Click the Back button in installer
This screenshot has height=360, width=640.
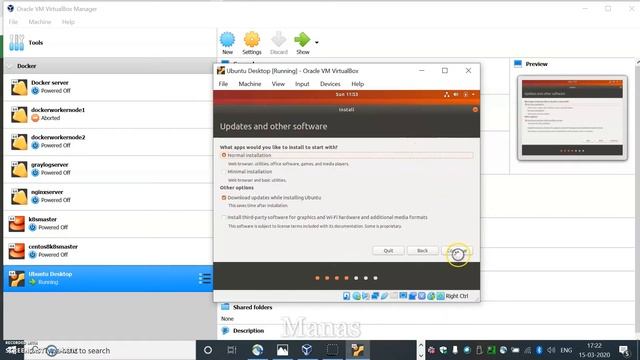[x=422, y=251]
